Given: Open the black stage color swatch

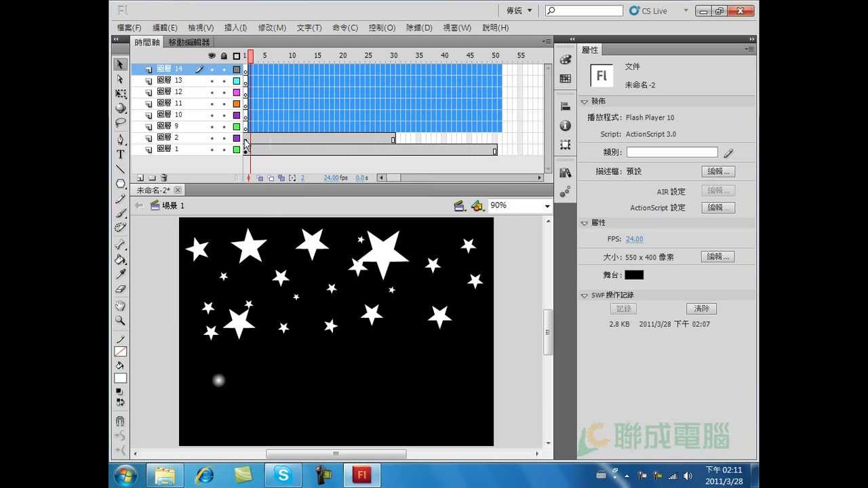Looking at the screenshot, I should (634, 275).
